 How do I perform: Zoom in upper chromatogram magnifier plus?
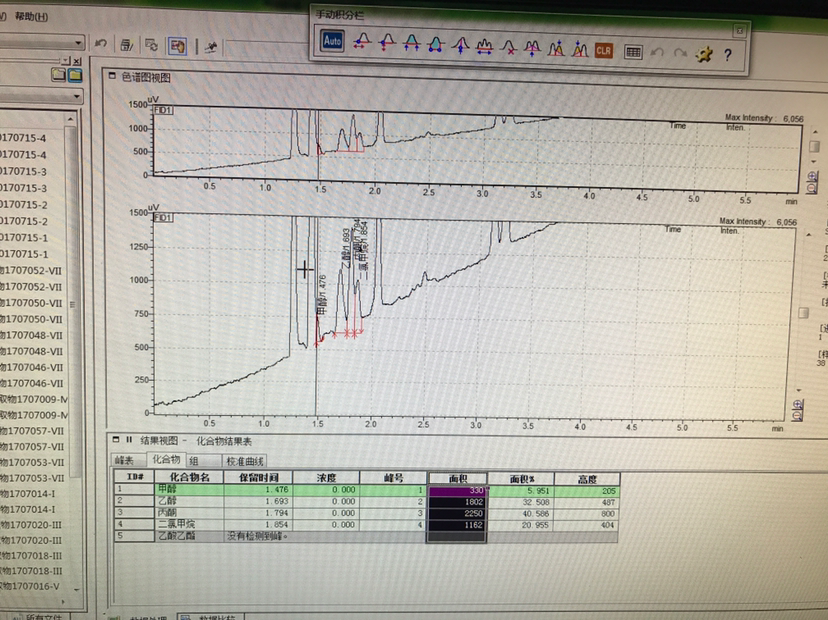(813, 176)
